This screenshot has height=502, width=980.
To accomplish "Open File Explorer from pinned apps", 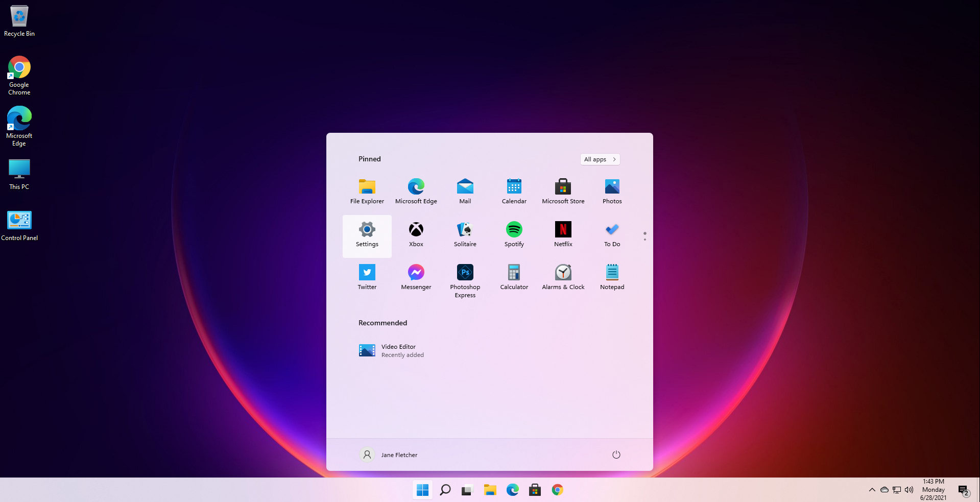I will (x=367, y=192).
